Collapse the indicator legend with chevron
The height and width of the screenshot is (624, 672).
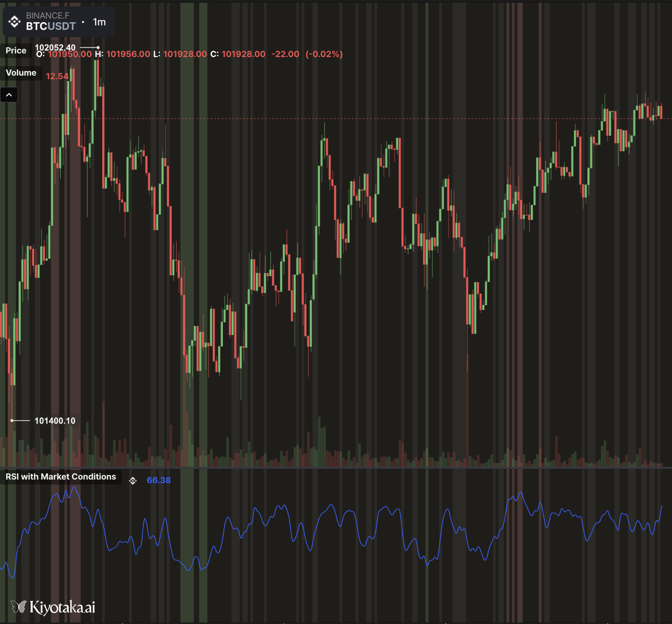coord(9,95)
